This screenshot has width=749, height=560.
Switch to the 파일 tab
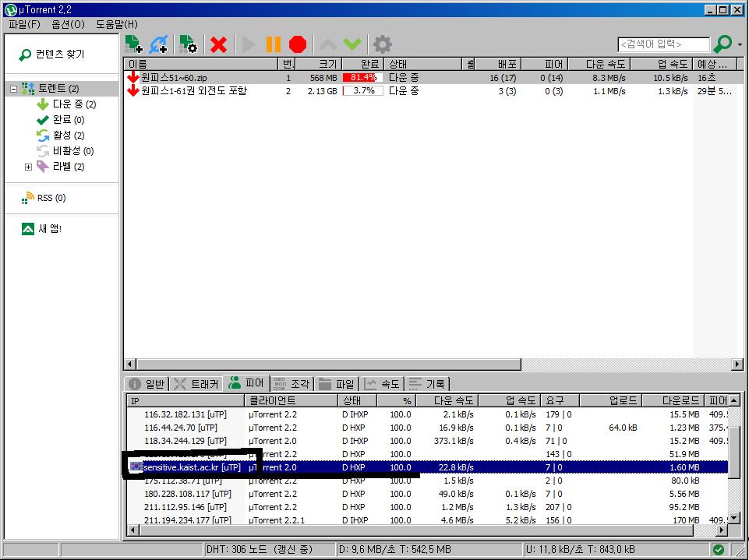click(337, 383)
